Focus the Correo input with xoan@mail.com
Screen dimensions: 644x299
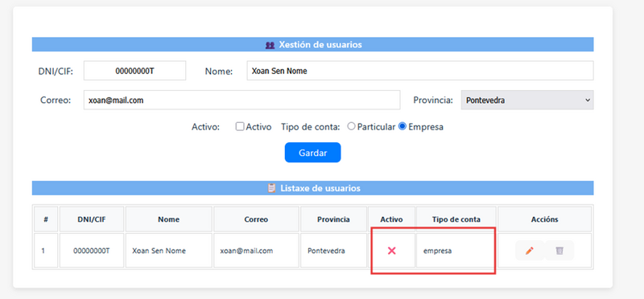242,100
